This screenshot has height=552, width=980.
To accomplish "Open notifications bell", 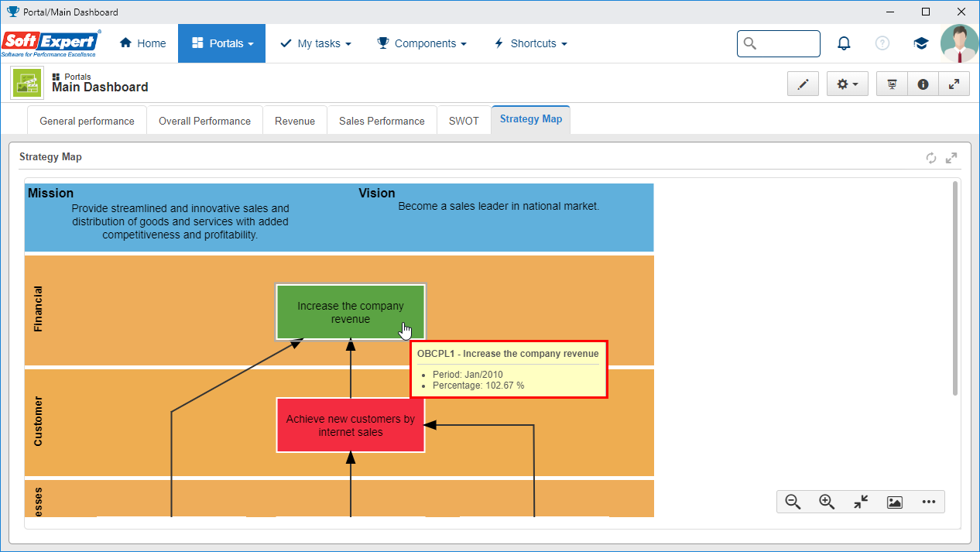I will click(x=844, y=43).
